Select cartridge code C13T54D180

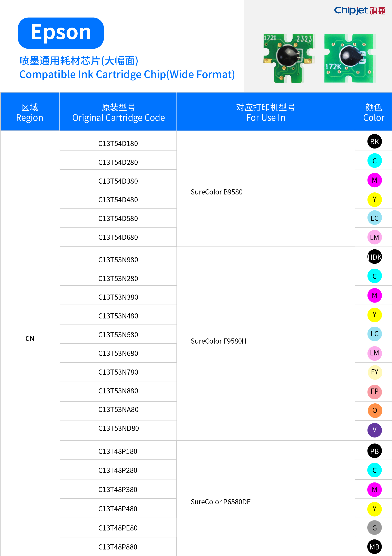(x=118, y=144)
